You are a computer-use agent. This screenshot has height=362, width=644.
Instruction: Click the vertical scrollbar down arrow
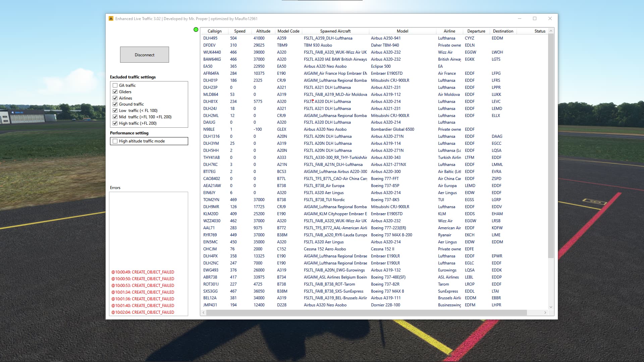pyautogui.click(x=551, y=307)
